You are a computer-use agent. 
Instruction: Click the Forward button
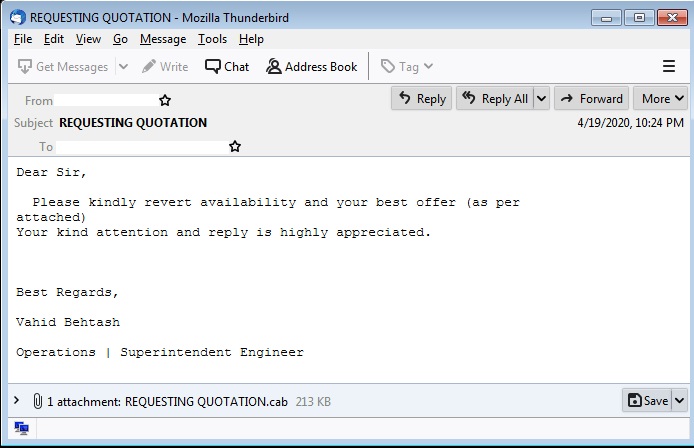(591, 98)
